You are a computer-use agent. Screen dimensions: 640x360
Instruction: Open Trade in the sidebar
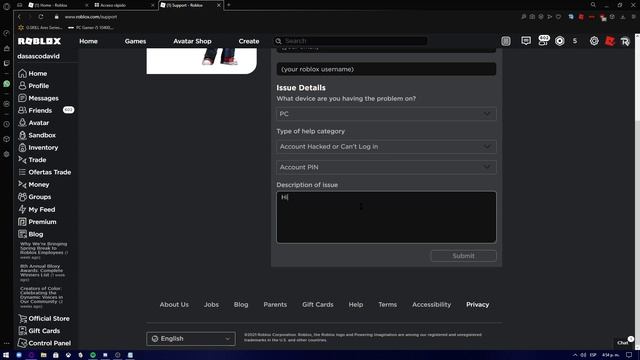(x=32, y=160)
